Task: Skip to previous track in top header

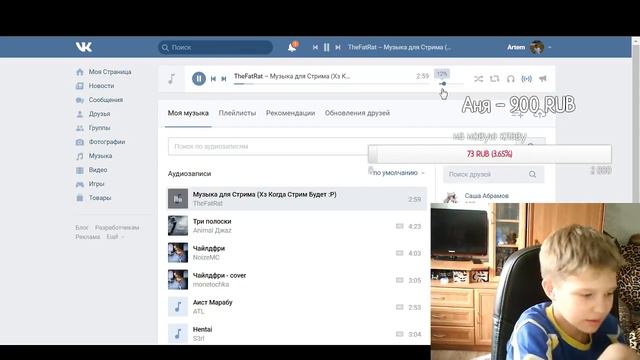Action: (x=315, y=47)
